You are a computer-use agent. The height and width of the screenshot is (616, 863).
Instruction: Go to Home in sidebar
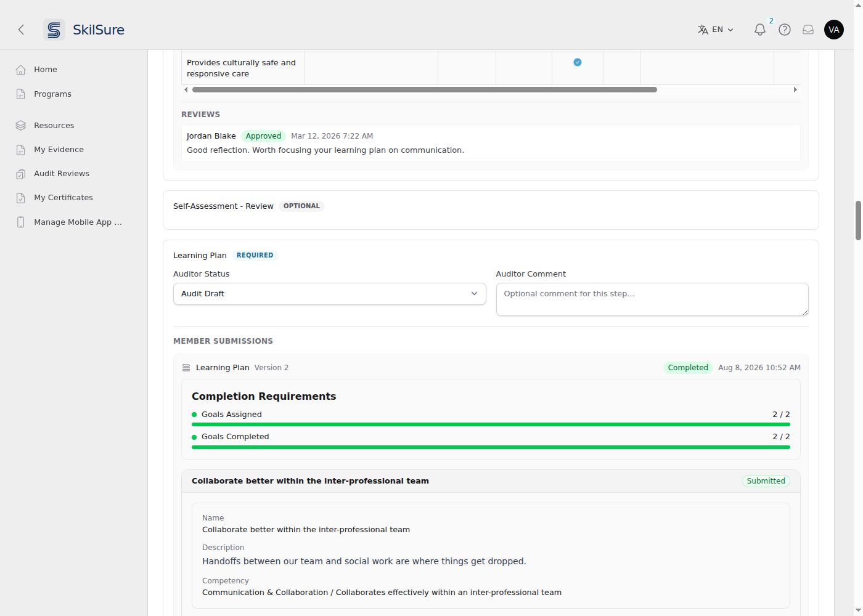coord(46,70)
